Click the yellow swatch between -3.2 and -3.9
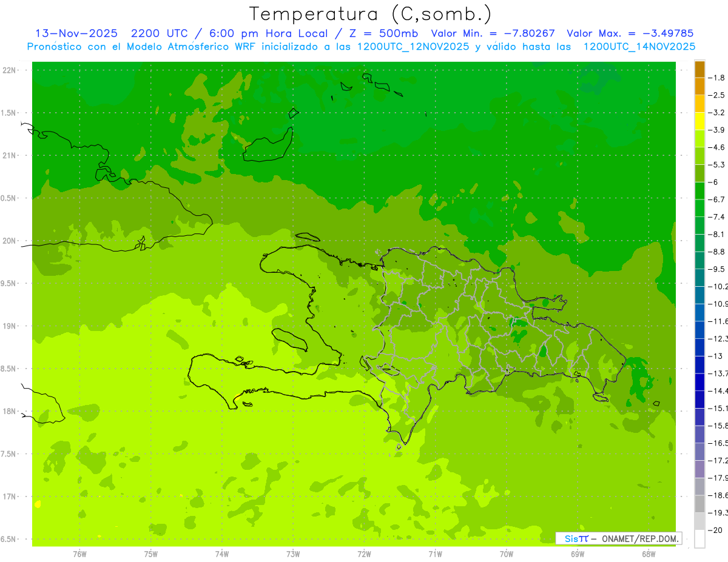Viewport: 728px width, 562px height. pos(699,121)
